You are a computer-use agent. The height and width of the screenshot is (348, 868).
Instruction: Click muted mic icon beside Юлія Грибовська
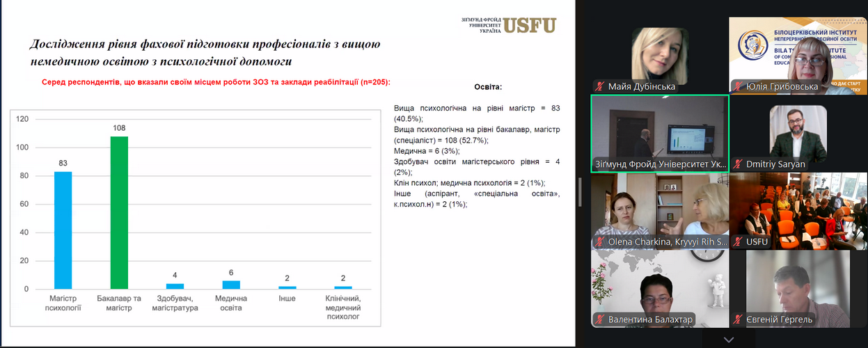[737, 87]
